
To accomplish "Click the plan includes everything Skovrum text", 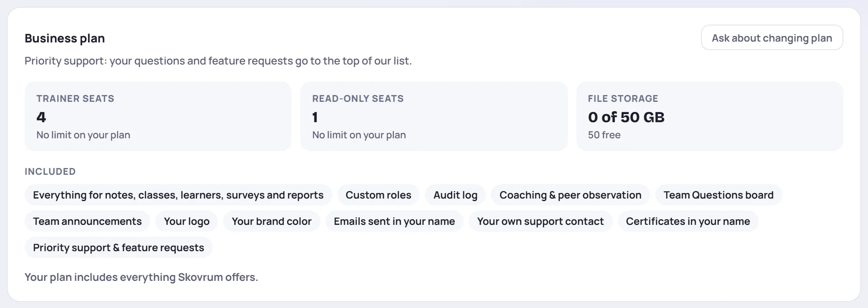I will (141, 277).
